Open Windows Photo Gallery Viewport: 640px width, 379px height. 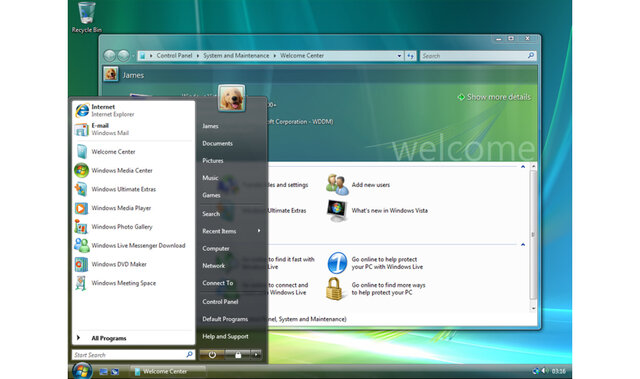point(133,226)
